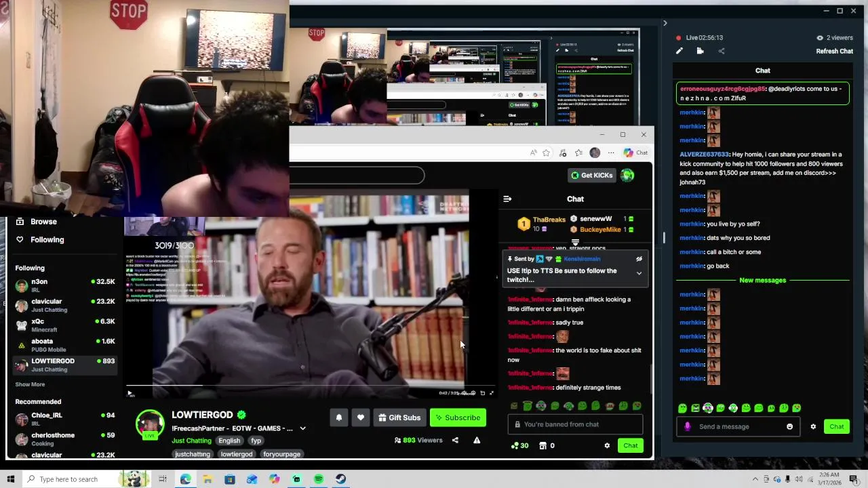Click the report warning triangle icon
The height and width of the screenshot is (488, 868).
coord(477,440)
